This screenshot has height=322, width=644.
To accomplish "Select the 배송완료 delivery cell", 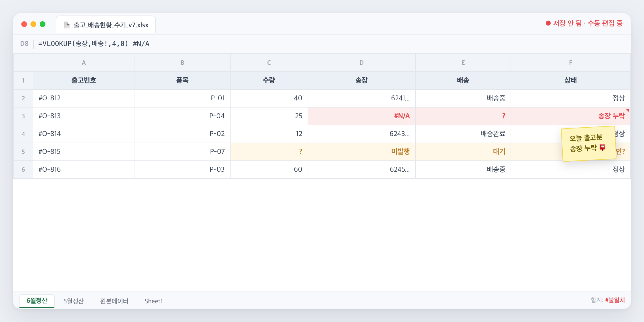I will 463,134.
